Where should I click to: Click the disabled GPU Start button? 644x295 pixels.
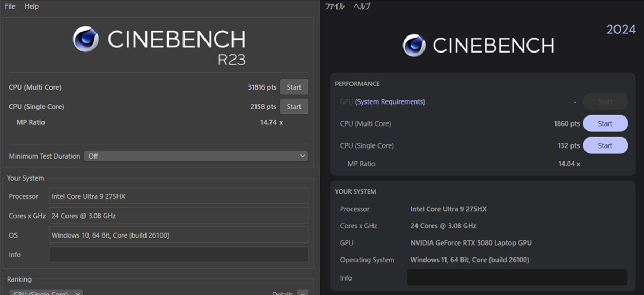[605, 101]
